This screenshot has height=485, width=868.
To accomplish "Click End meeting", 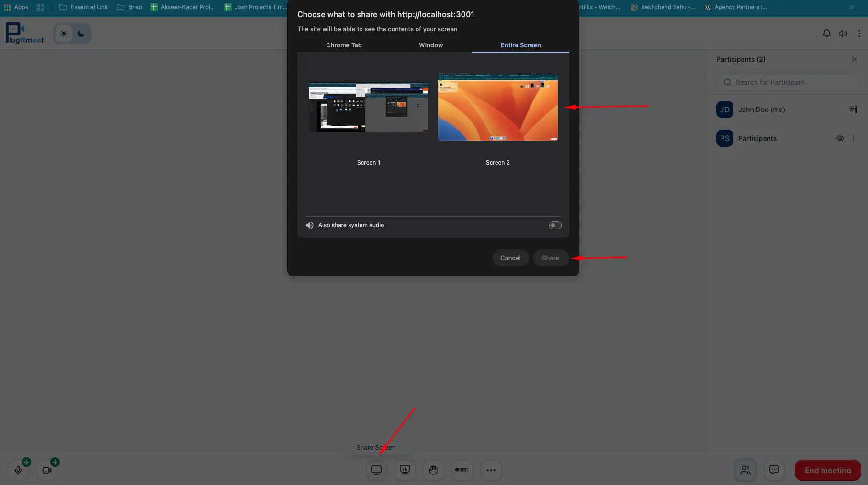I will 827,470.
